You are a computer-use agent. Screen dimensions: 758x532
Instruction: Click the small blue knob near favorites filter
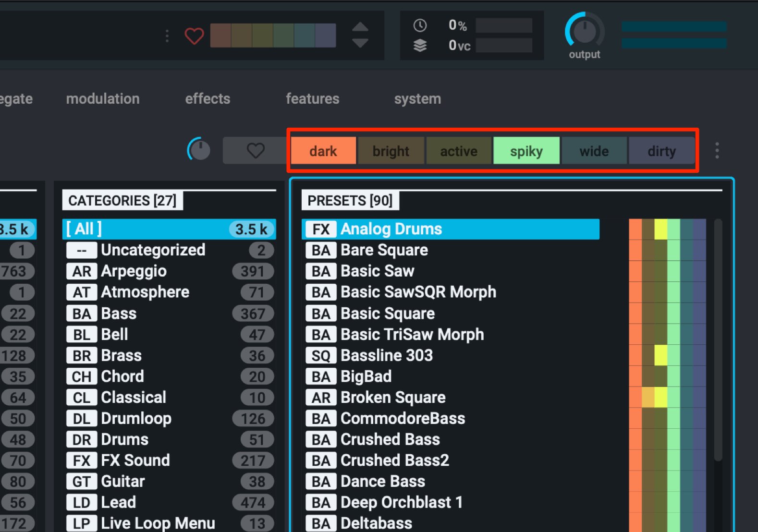pos(199,150)
